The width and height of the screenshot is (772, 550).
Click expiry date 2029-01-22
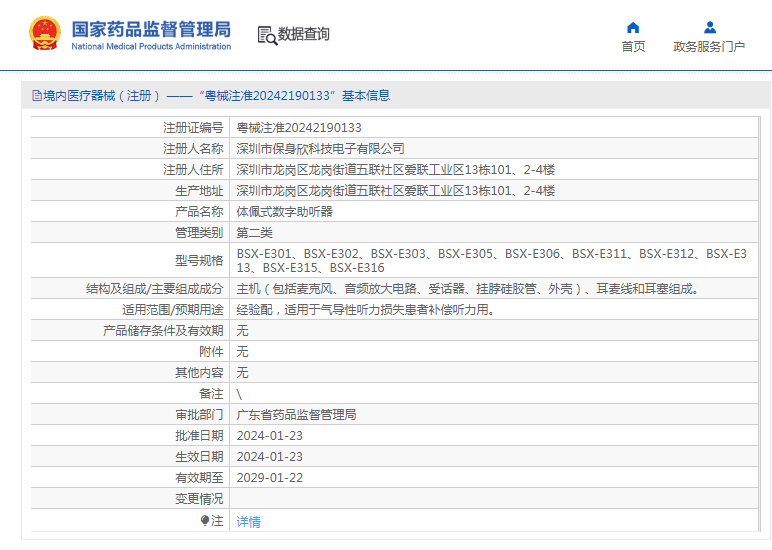coord(270,478)
